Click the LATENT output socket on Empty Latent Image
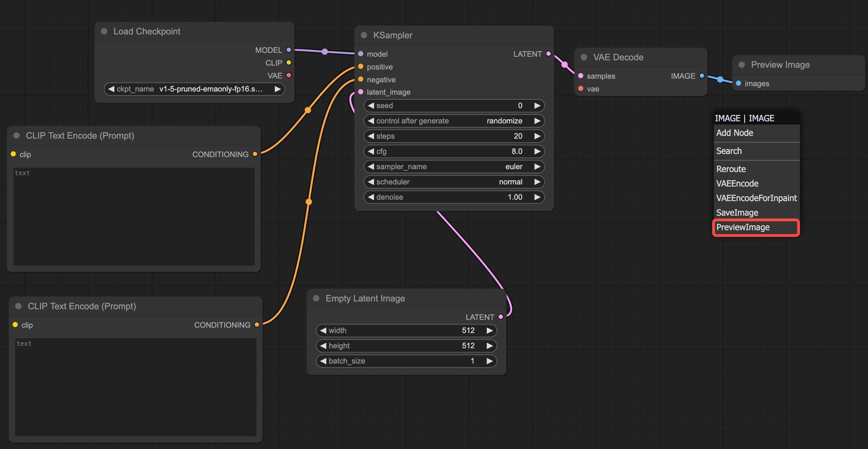This screenshot has width=868, height=449. coord(501,317)
